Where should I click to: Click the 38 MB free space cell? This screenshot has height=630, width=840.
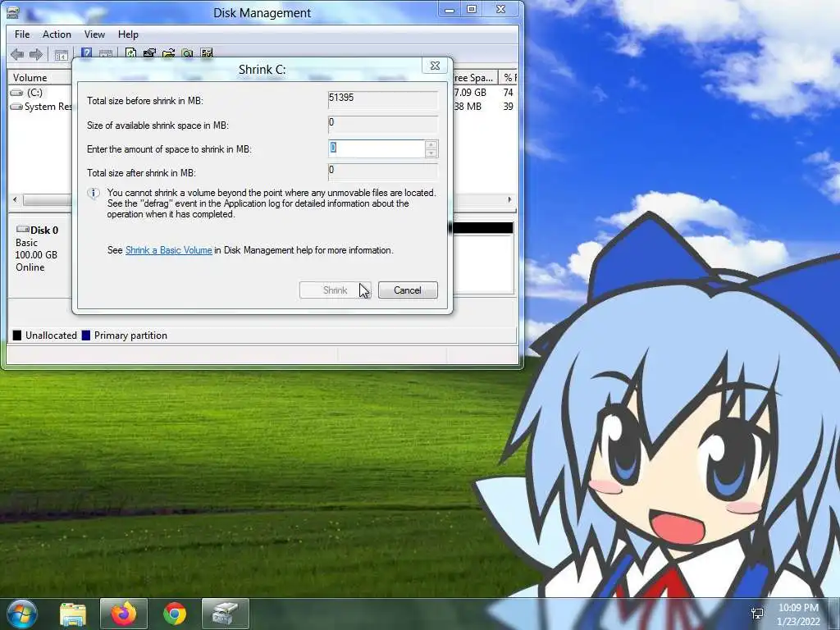468,107
